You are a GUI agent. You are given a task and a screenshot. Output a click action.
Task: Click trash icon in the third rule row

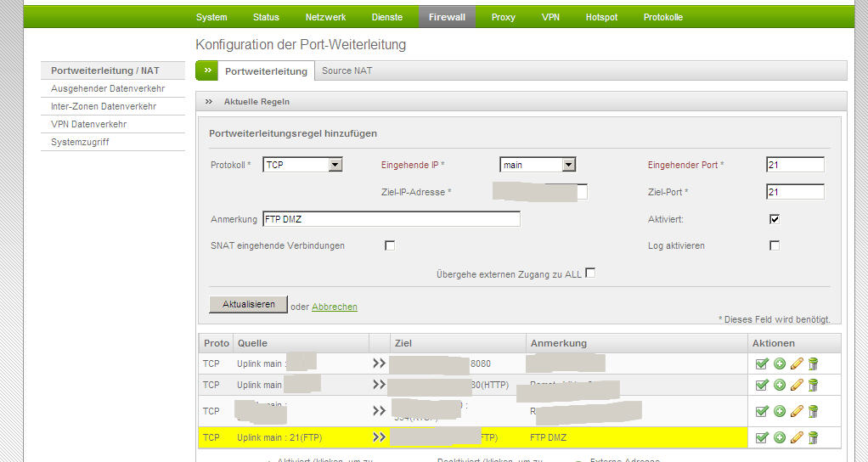tap(813, 411)
